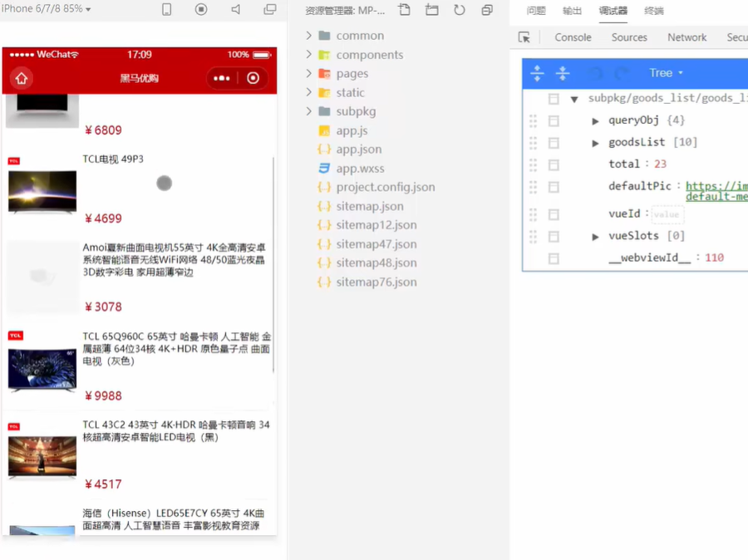Click the action box beside defaultPic

click(x=554, y=187)
